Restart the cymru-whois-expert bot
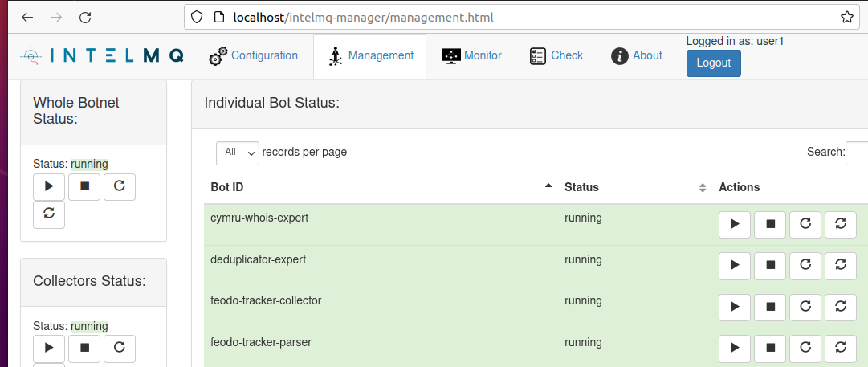This screenshot has width=868, height=367. point(841,225)
